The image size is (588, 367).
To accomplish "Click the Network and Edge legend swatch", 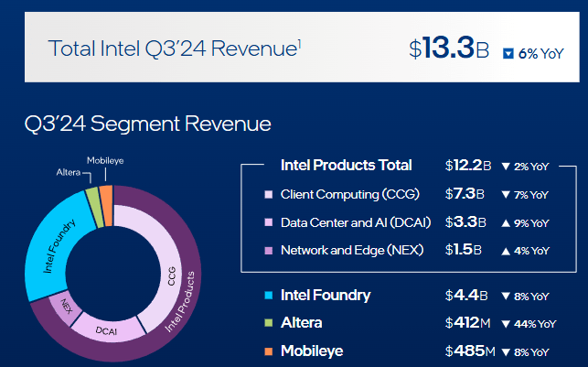I will click(268, 250).
